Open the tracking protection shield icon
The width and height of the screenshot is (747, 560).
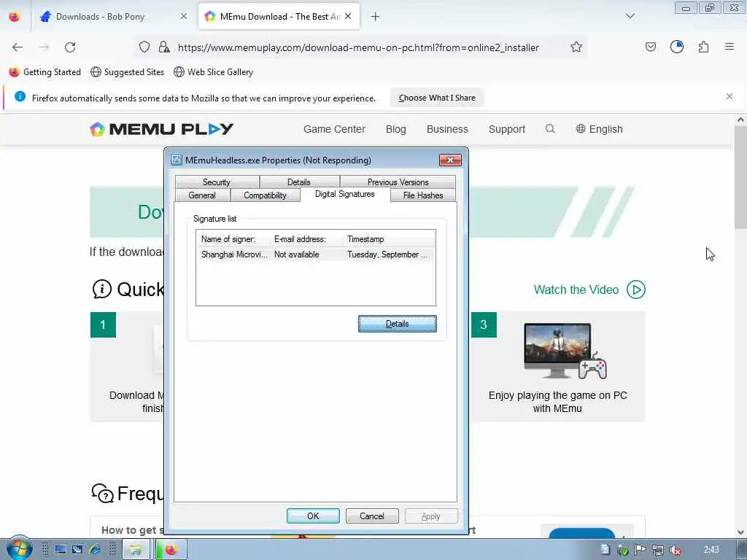[144, 47]
